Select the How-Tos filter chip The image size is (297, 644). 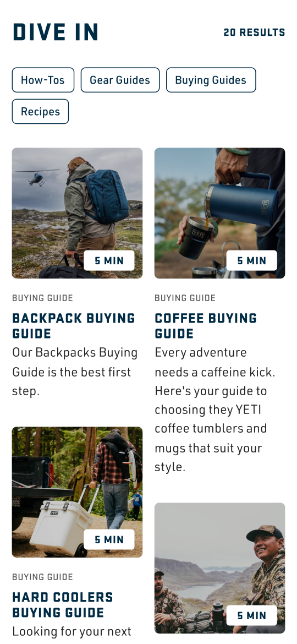pos(43,80)
